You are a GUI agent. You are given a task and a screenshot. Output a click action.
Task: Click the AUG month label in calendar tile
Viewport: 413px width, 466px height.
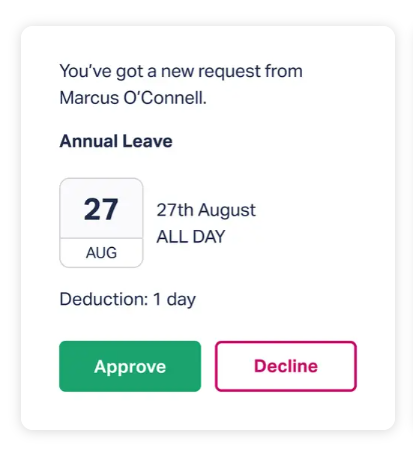[x=101, y=253]
